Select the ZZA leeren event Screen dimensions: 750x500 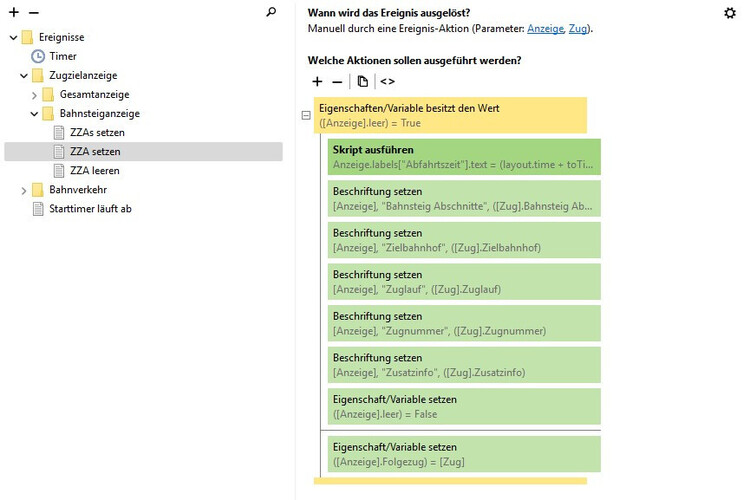[94, 170]
